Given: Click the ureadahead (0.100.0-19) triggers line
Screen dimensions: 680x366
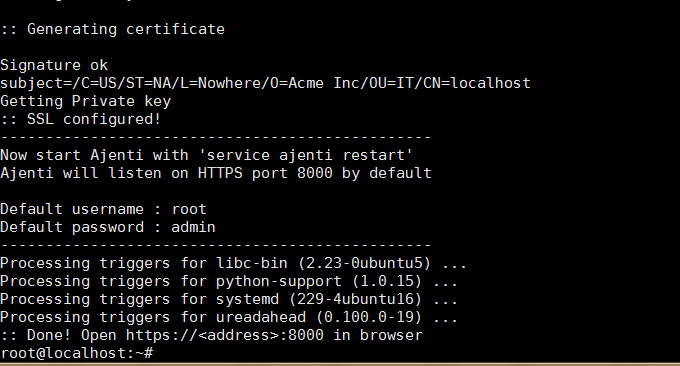Looking at the screenshot, I should click(x=229, y=317).
